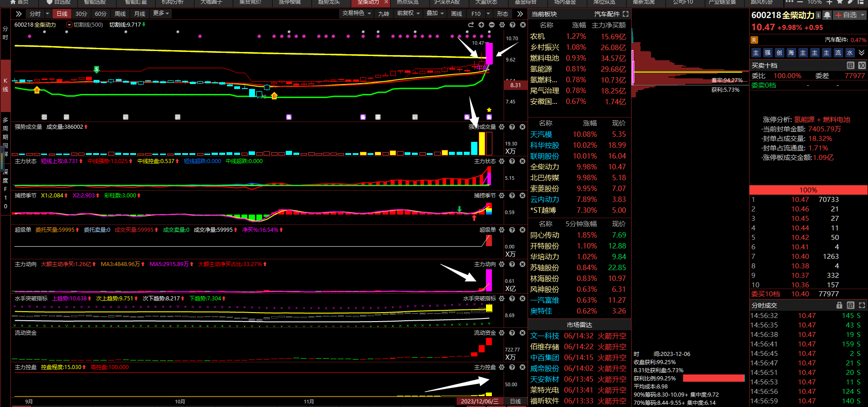Screen dimensions: 868x407
Task: Click F10 button in chart toolbar
Action: 476,14
